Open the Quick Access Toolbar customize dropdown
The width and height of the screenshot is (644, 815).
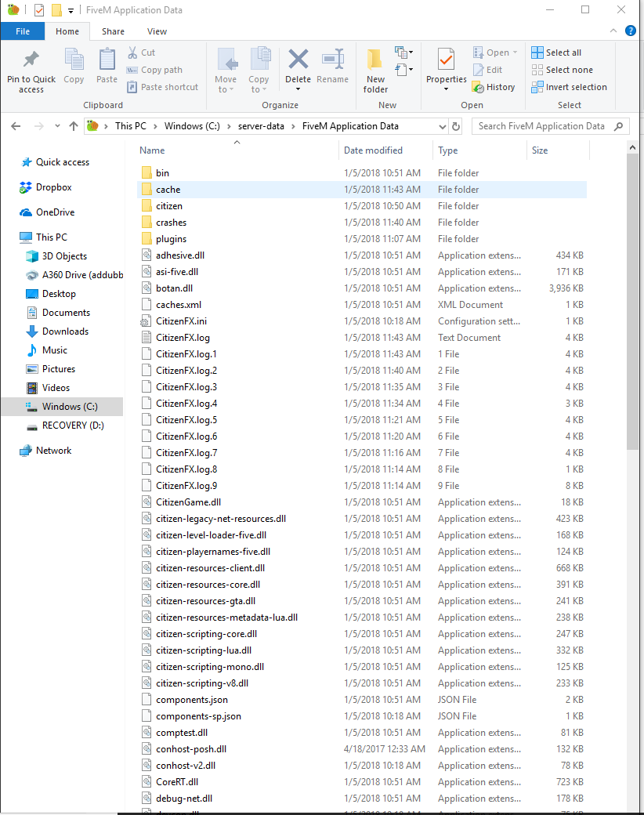point(71,10)
